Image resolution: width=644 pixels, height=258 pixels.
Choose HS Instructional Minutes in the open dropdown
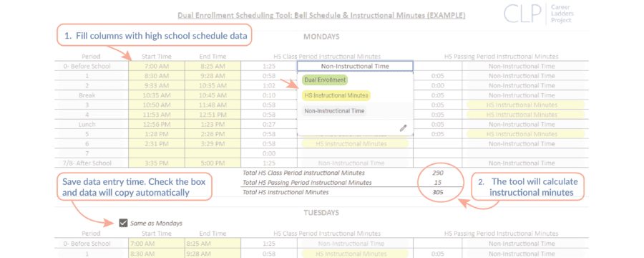pos(336,95)
